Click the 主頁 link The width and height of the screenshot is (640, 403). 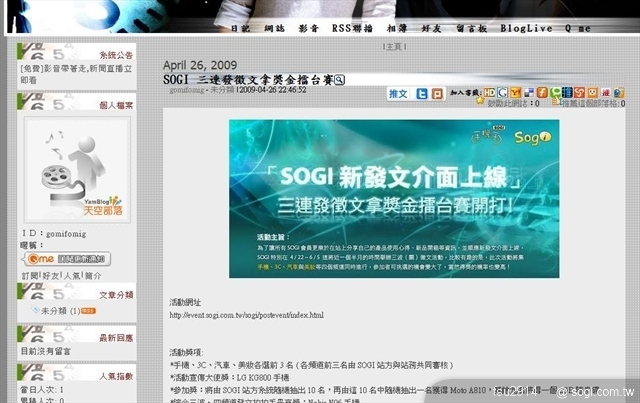pos(394,47)
